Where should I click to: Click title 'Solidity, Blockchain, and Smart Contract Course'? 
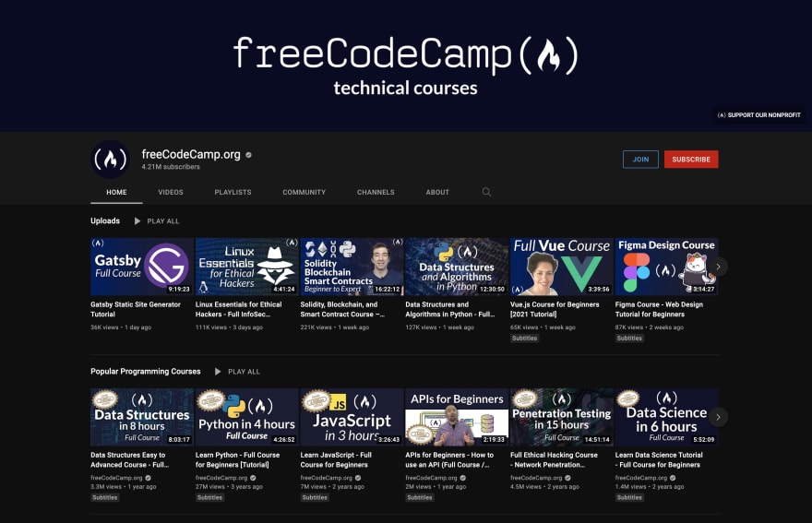click(x=343, y=309)
